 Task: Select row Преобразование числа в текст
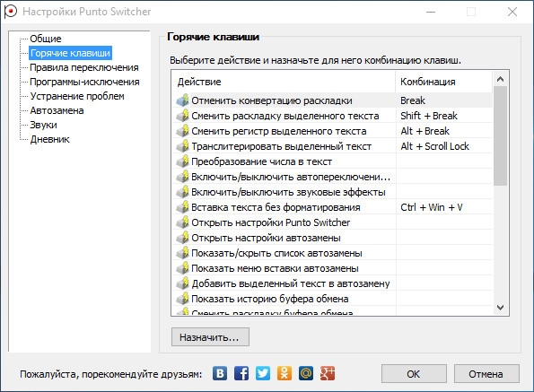click(332, 161)
